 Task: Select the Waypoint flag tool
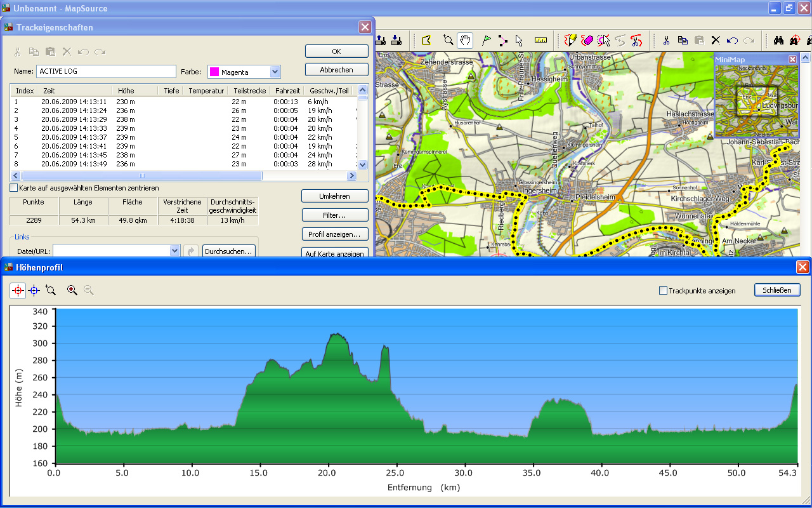point(487,41)
